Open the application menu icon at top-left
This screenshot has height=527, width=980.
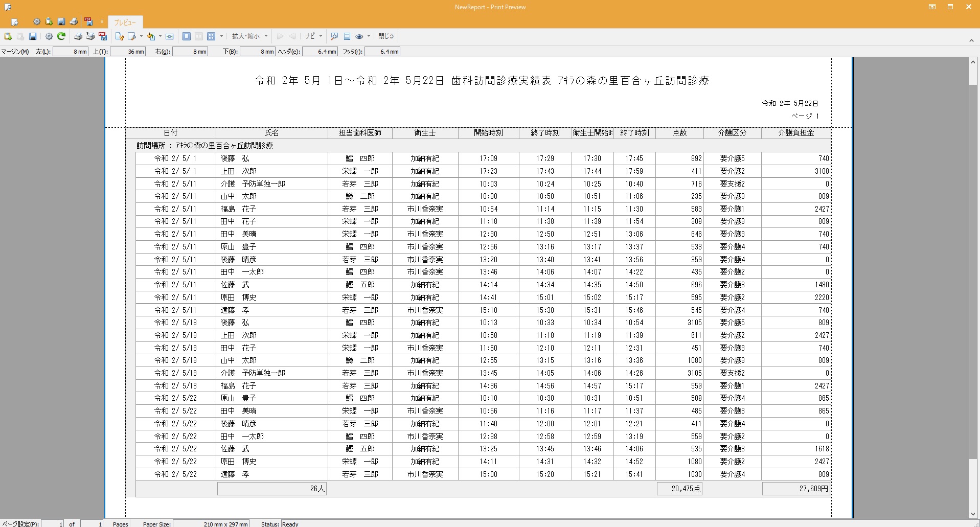8,7
